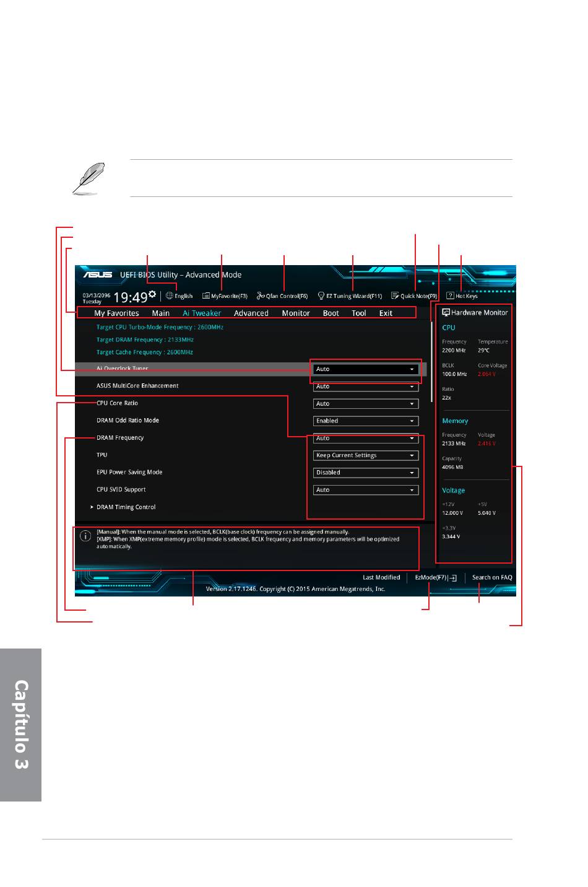
Task: Open EPU Power Saving Mode dropdown
Action: (366, 473)
